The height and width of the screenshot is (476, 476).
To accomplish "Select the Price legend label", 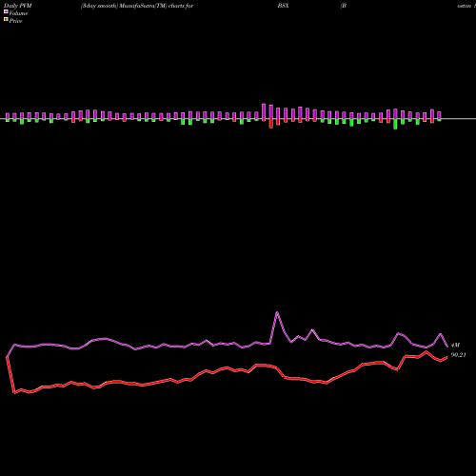I will tap(15, 21).
